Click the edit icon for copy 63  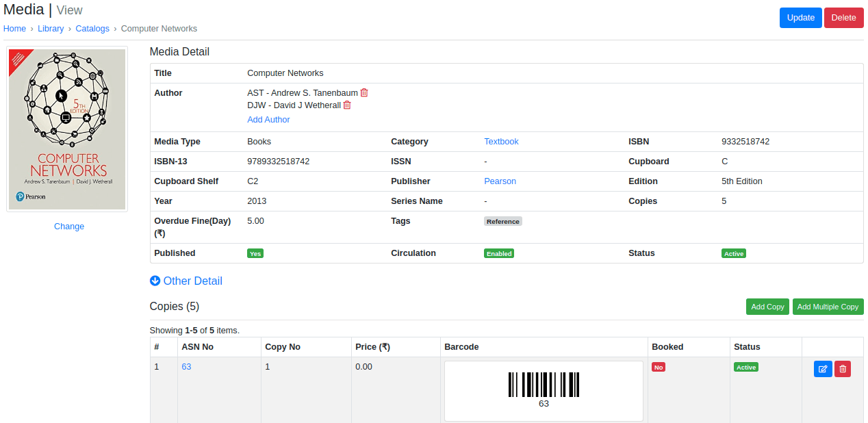tap(823, 369)
